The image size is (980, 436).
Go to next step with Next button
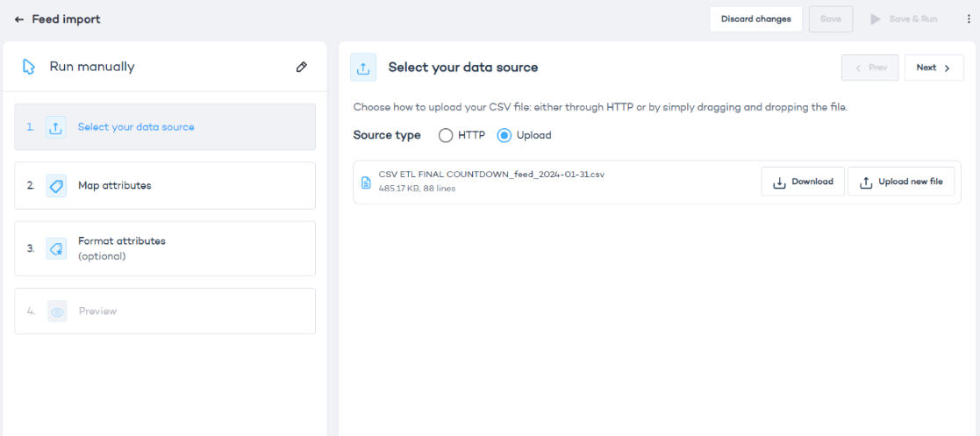[934, 68]
